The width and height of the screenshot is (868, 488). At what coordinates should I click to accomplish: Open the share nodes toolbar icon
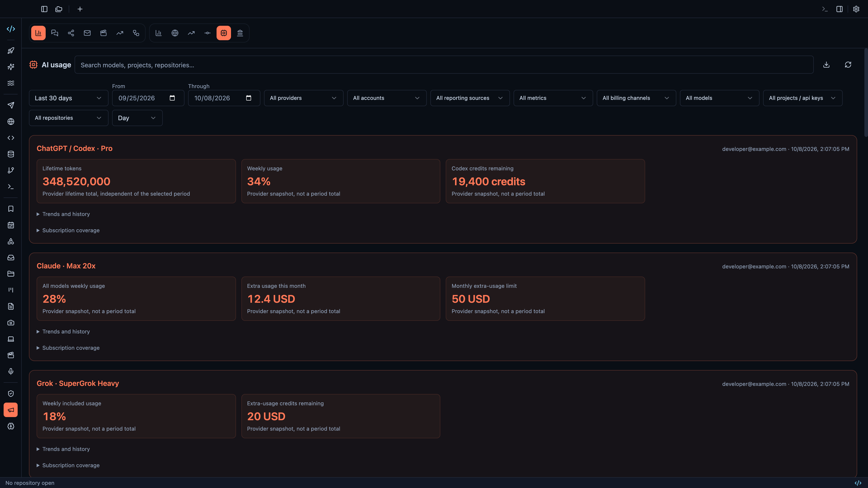[71, 33]
